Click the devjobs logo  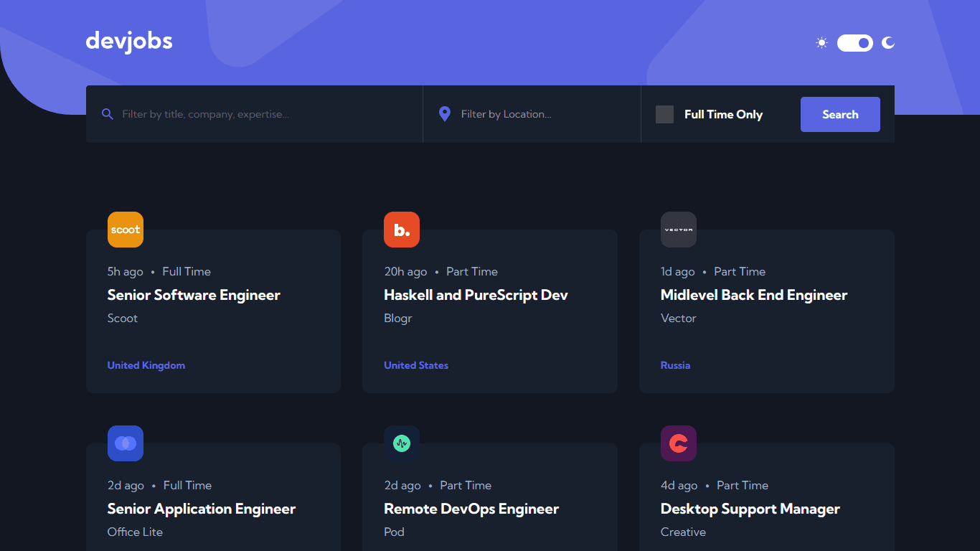pyautogui.click(x=129, y=42)
